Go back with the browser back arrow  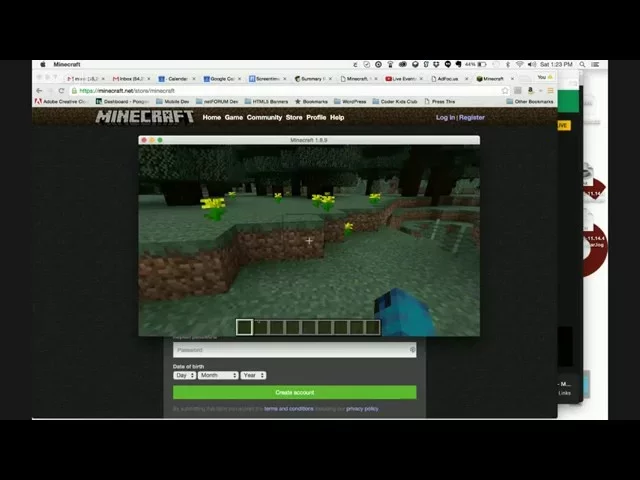pos(39,91)
